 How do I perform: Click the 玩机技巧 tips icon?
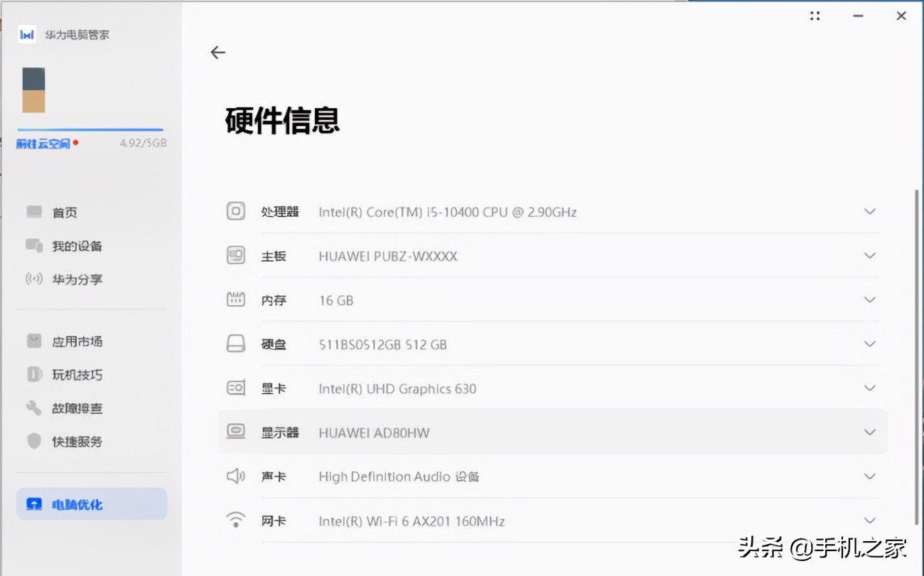tap(34, 374)
